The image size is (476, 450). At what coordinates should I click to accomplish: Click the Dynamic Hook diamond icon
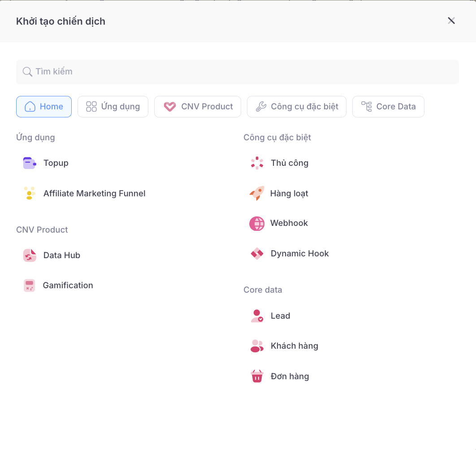click(257, 254)
